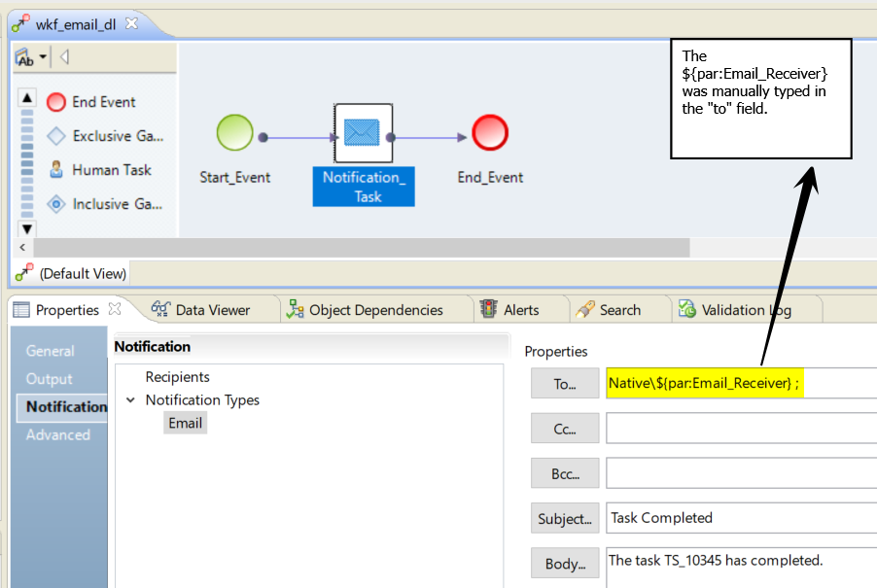Open the General properties section
The height and width of the screenshot is (588, 877).
(51, 351)
